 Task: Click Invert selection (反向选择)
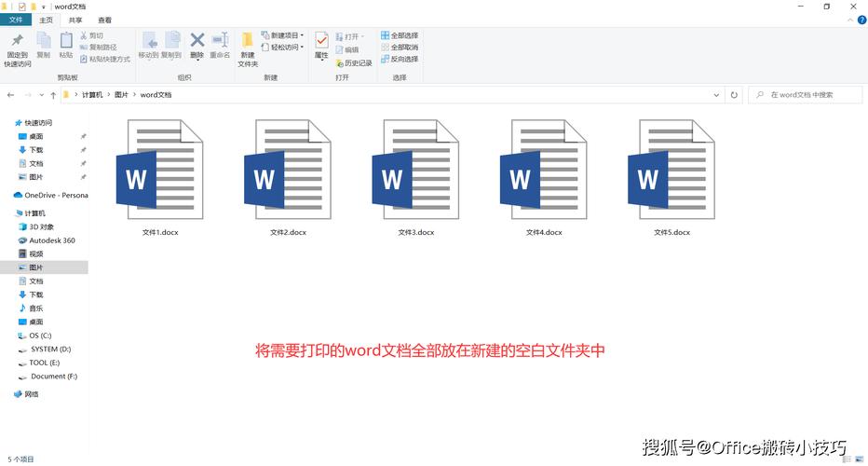(400, 59)
